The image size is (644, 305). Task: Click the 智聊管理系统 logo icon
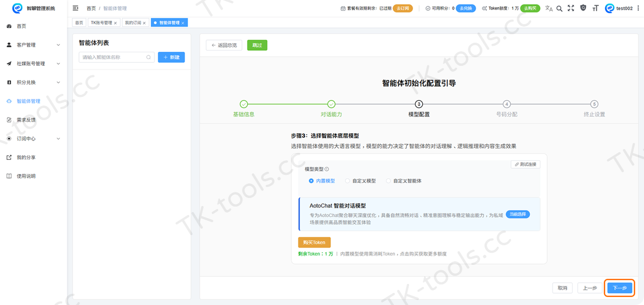(x=18, y=8)
